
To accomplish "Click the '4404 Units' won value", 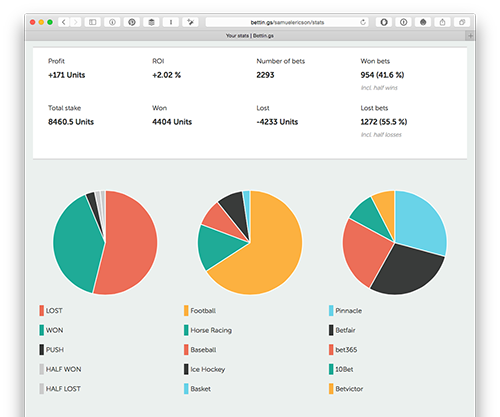I will pyautogui.click(x=172, y=122).
